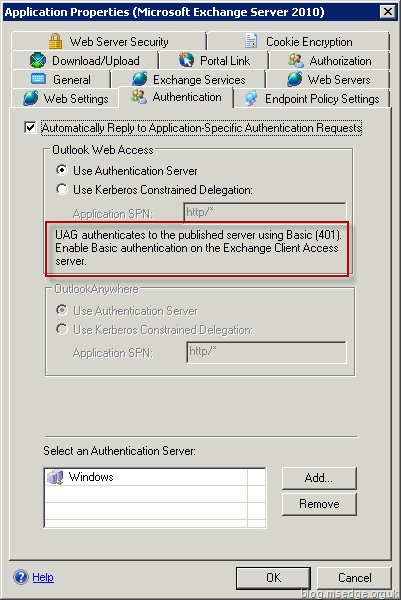401x600 pixels.
Task: Close the Application Properties dialog
Action: tap(388, 12)
